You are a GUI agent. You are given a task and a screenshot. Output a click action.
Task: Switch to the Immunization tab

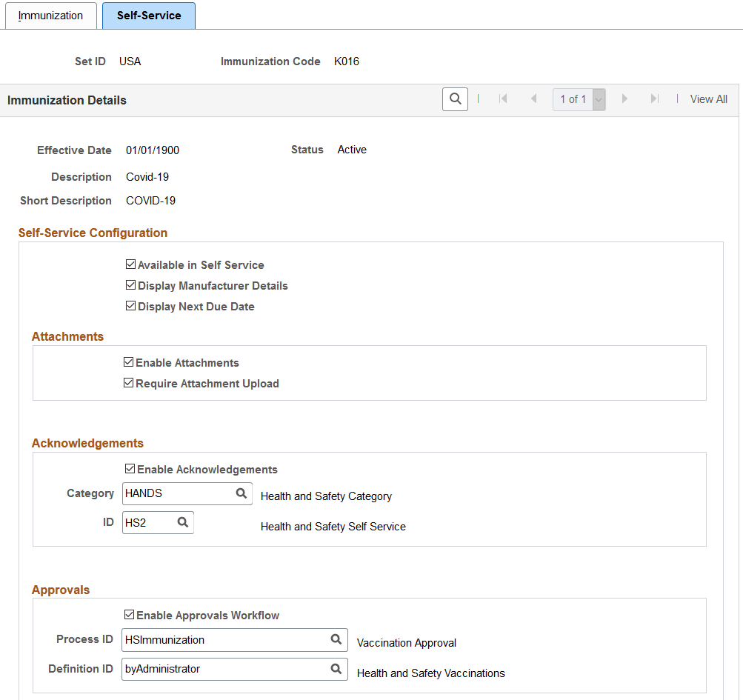point(49,15)
